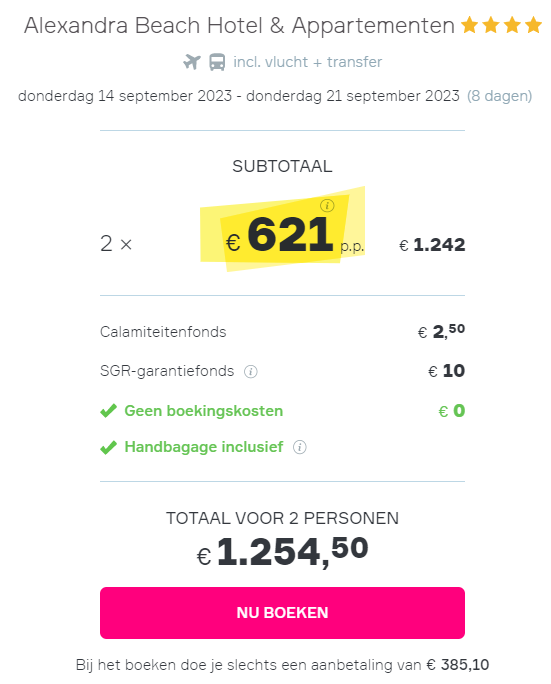Click the green checkmark by Handbagage inclusief
551x684 pixels.
coord(108,447)
